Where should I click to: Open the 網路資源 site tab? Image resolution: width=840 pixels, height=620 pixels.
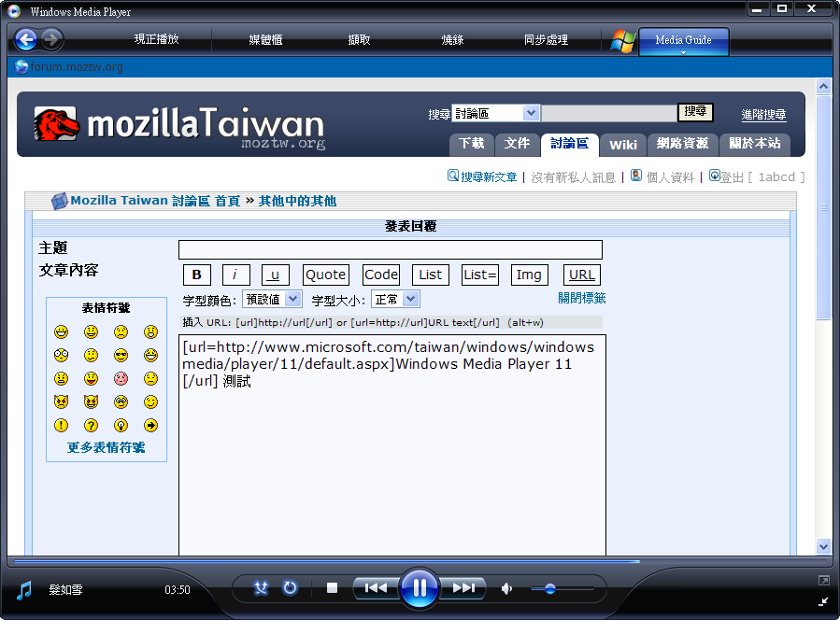point(682,145)
